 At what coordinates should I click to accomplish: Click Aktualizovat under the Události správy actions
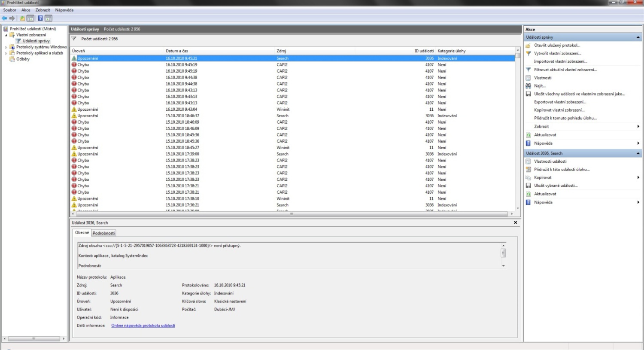pyautogui.click(x=545, y=135)
